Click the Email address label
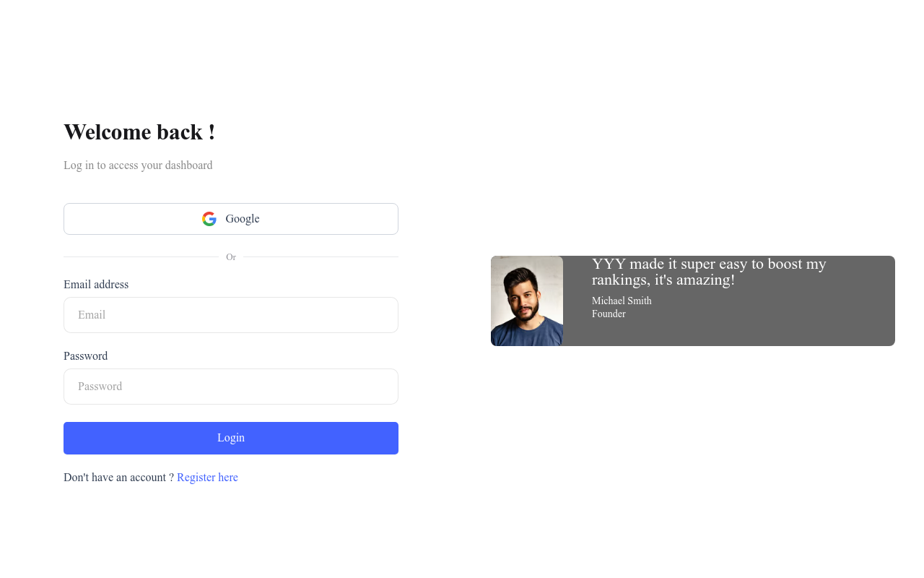This screenshot has height=578, width=924. 96,285
